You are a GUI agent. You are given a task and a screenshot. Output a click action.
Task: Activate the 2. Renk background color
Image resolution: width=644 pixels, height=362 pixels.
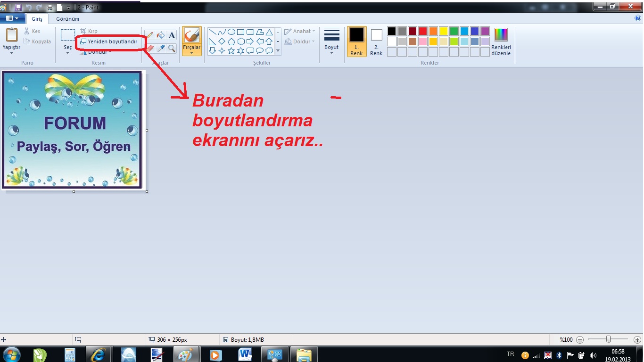(376, 41)
